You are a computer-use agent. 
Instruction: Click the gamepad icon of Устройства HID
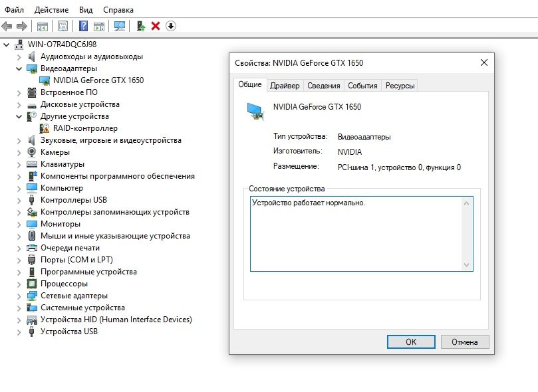(31, 320)
